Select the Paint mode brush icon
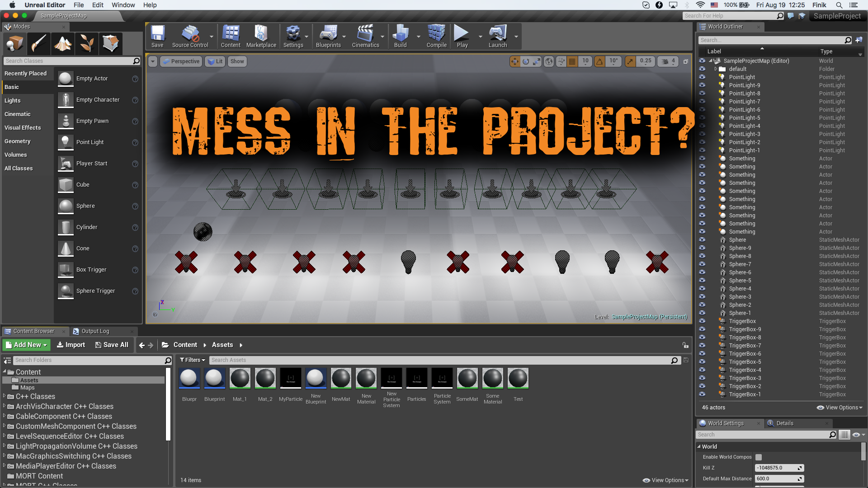 (38, 44)
